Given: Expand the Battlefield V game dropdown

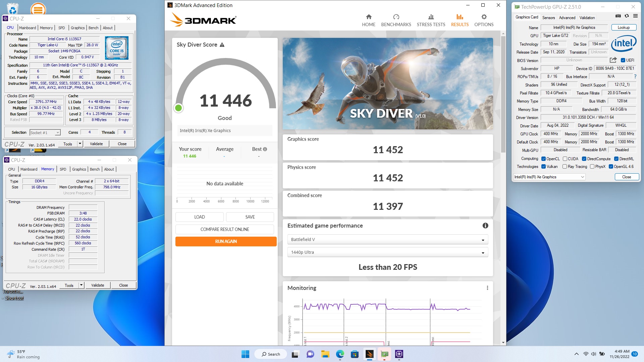Looking at the screenshot, I should 387,240.
